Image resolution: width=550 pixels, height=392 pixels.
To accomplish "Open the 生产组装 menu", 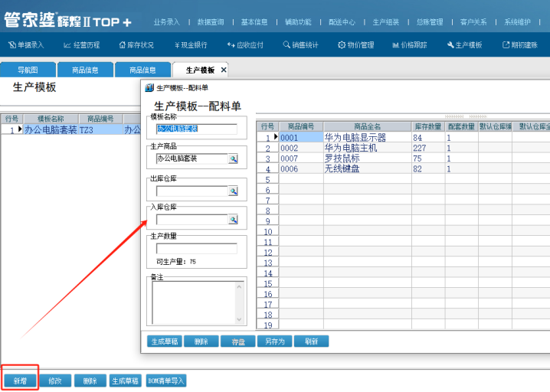I will coord(386,22).
